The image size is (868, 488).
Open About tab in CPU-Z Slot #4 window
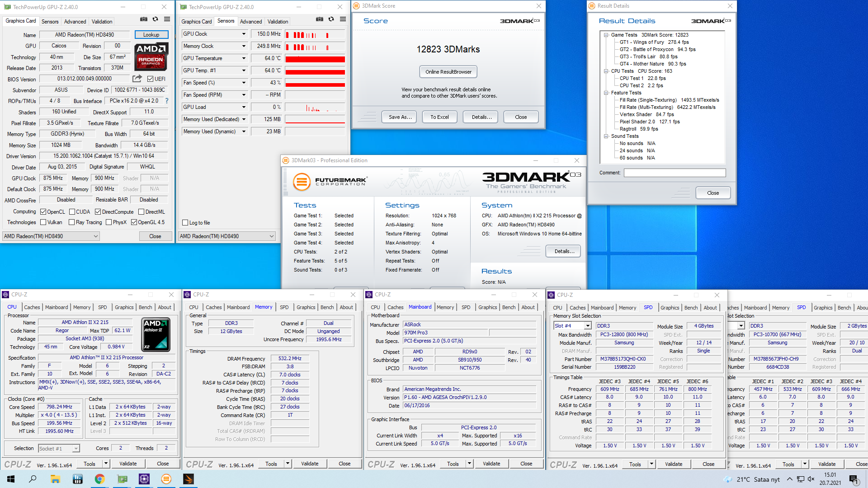(x=710, y=308)
